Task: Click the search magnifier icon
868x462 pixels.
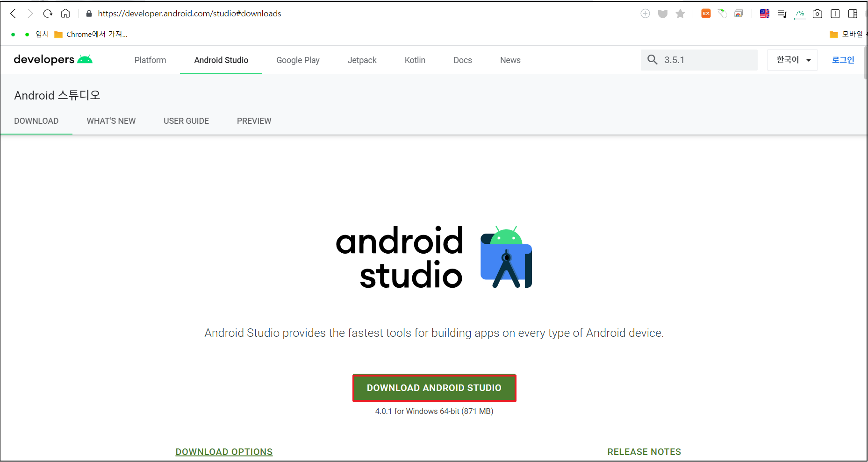Action: 653,60
